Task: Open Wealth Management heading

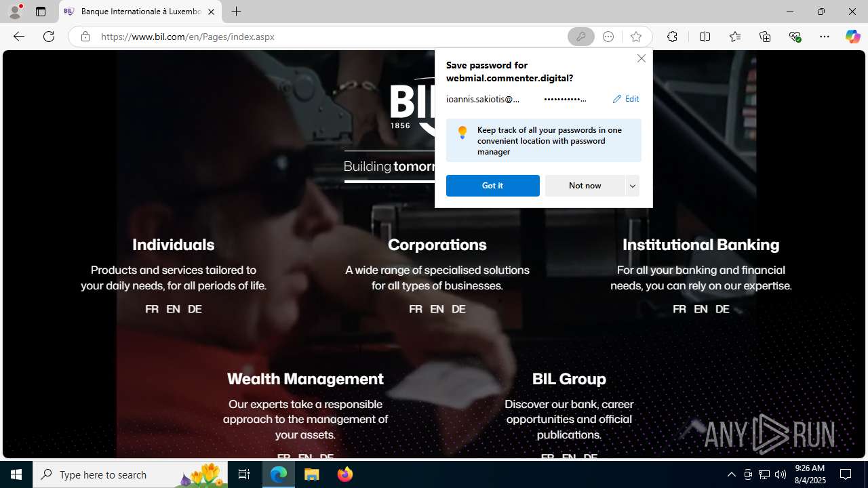Action: click(305, 379)
